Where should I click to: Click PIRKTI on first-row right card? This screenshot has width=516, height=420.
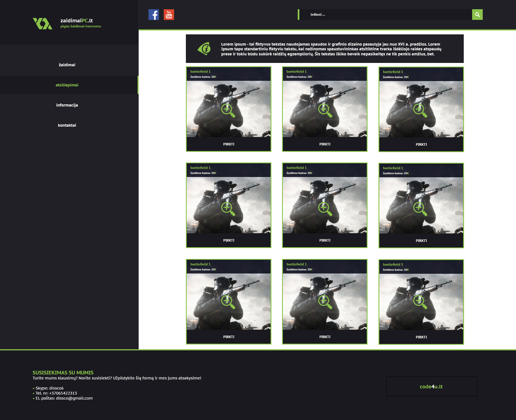pyautogui.click(x=421, y=145)
